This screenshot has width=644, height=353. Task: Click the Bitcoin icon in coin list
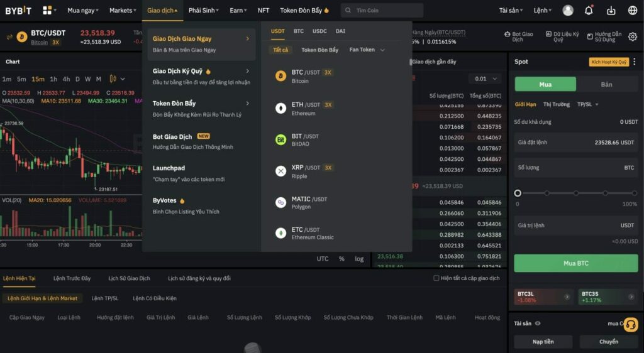tap(280, 76)
